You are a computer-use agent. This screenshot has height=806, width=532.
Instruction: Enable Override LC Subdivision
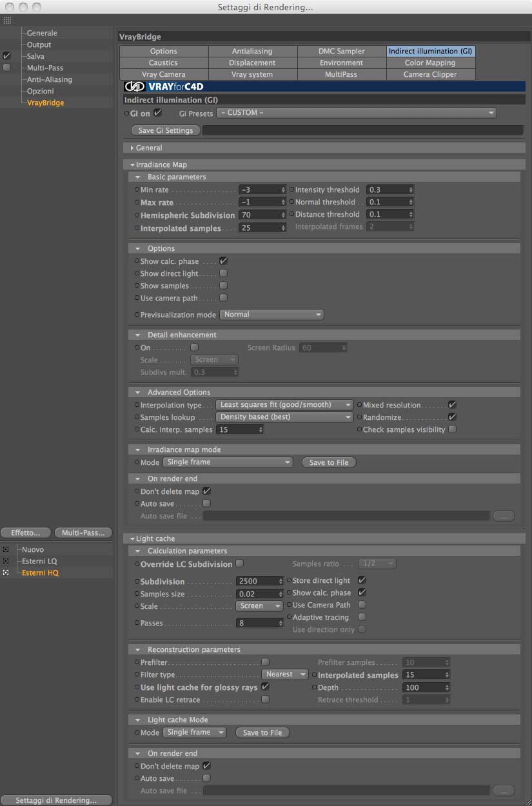[x=239, y=564]
